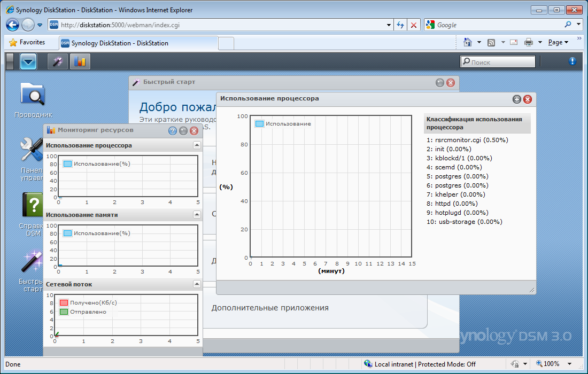Image resolution: width=588 pixels, height=374 pixels.
Task: Open the address bar history dropdown
Action: pos(389,25)
